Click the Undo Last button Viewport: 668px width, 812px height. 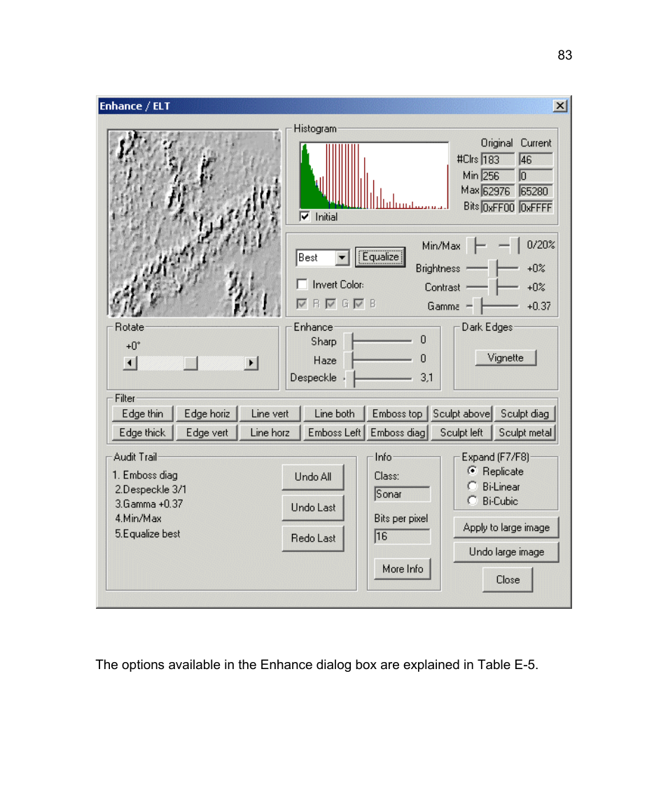pyautogui.click(x=313, y=507)
